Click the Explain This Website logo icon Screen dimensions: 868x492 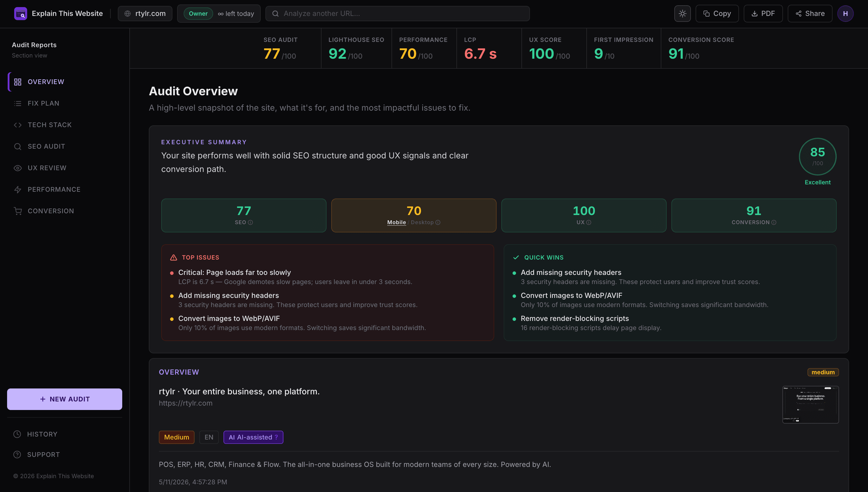point(21,14)
